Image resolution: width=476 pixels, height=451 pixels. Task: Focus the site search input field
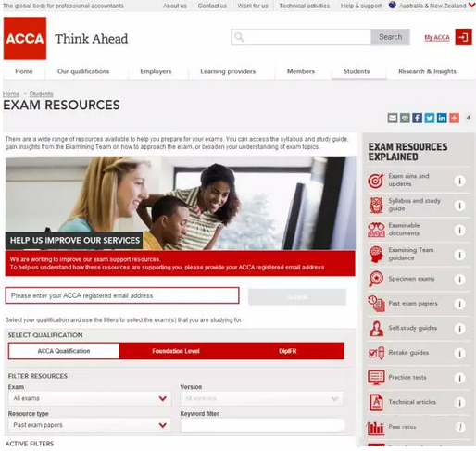301,37
